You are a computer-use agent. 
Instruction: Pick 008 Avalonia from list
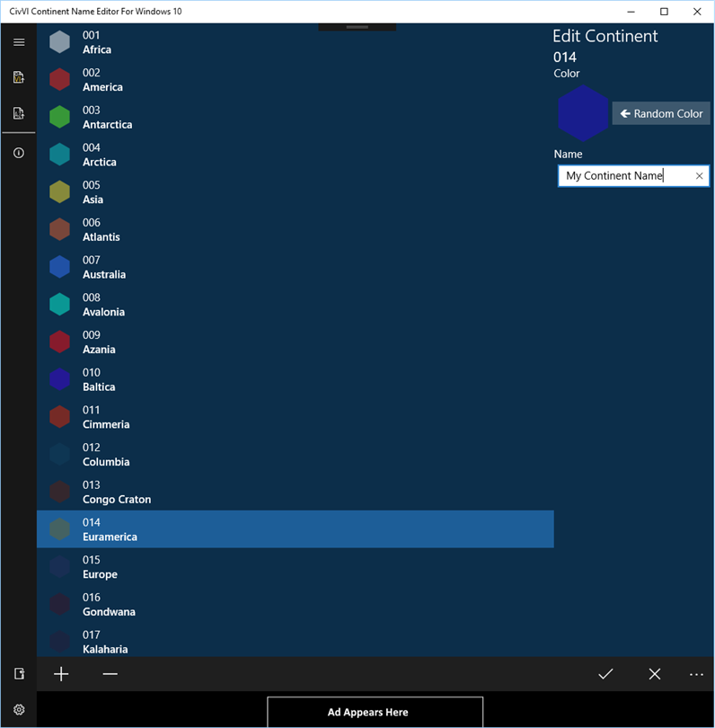pos(296,305)
